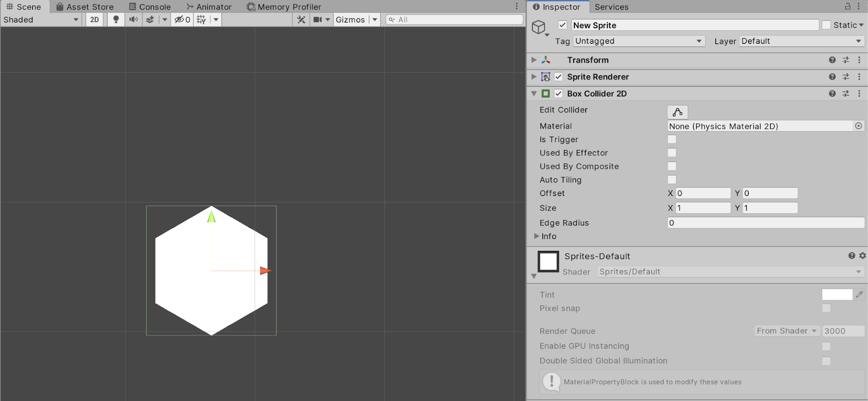Pick Material using object selector circle

coord(858,126)
